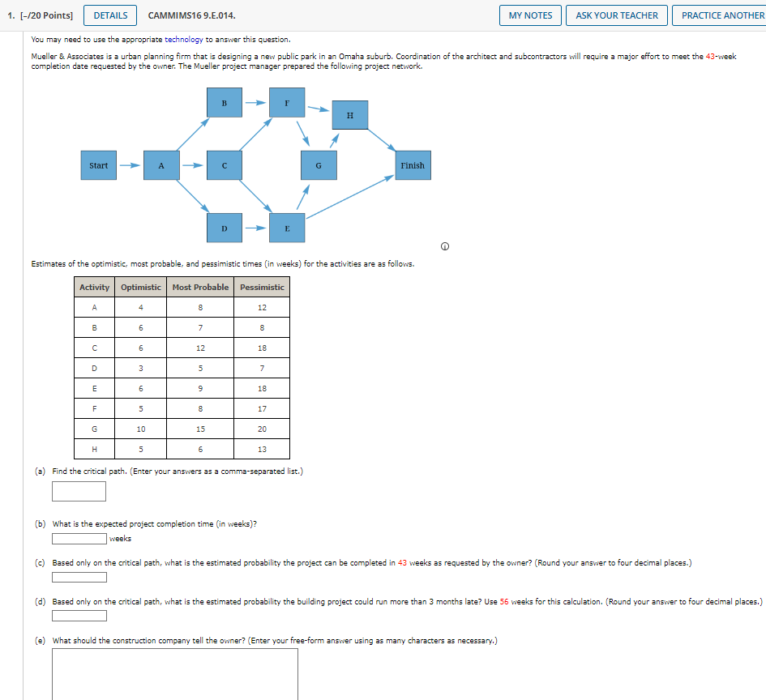Click node A in the project network

pyautogui.click(x=161, y=165)
